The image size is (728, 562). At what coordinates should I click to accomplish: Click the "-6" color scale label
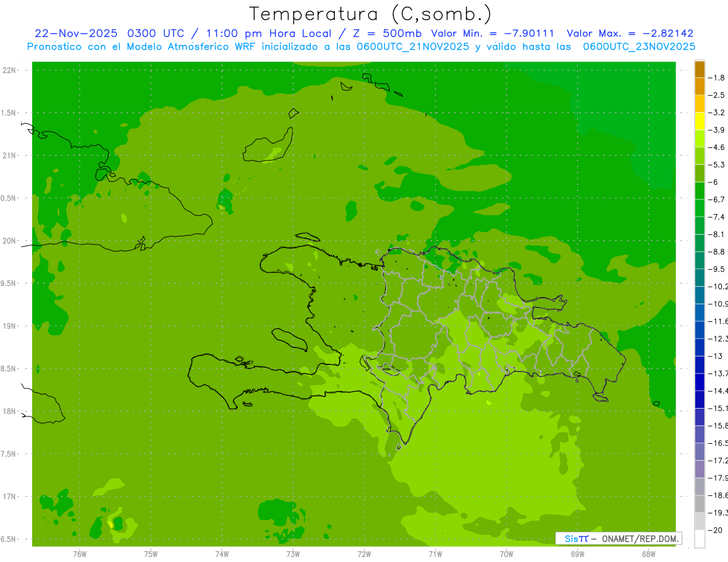coord(713,182)
